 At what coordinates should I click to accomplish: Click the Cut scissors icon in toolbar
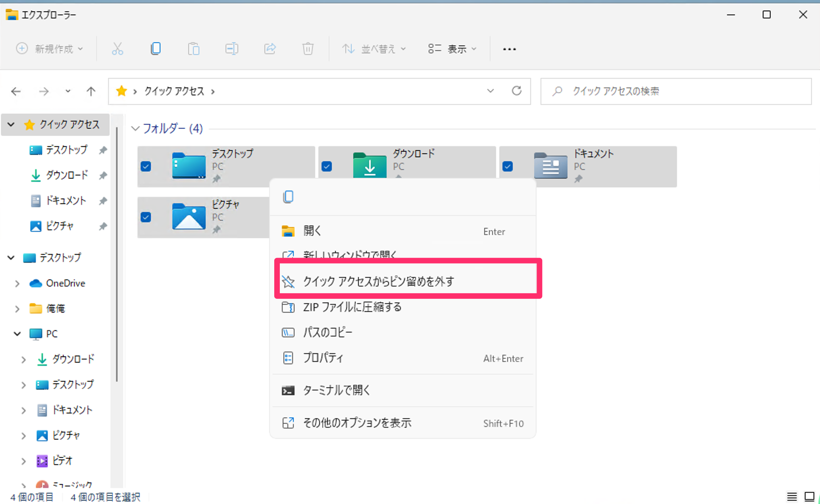pyautogui.click(x=117, y=49)
